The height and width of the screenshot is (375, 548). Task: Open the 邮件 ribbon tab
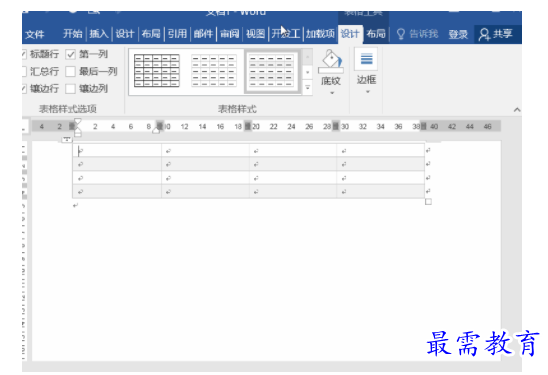(203, 34)
